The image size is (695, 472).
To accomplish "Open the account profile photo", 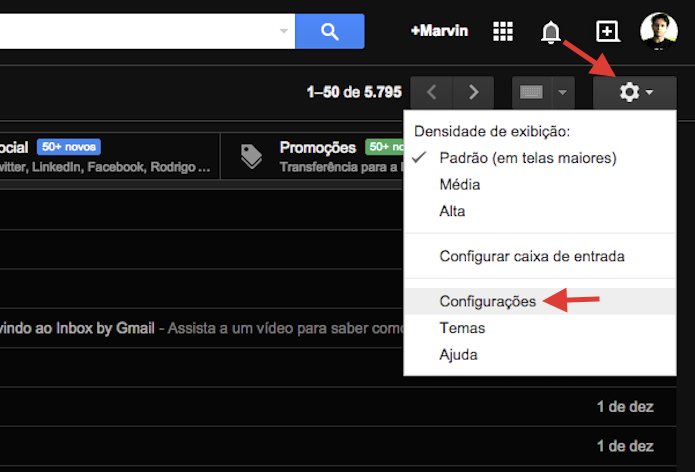I will point(659,31).
